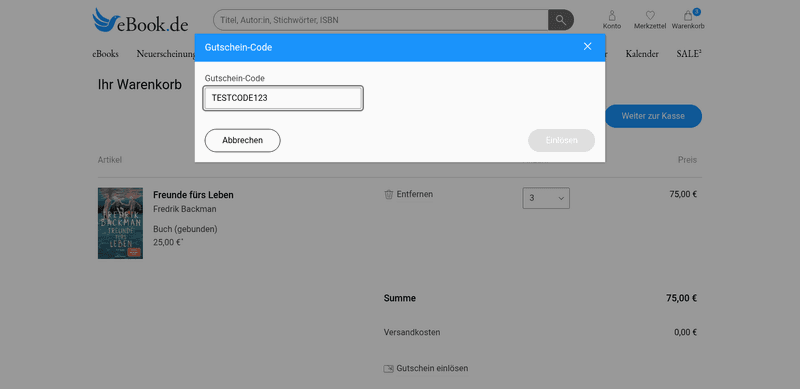Close the Gutschein-Code dialog with the X
Image resolution: width=800 pixels, height=389 pixels.
(587, 46)
